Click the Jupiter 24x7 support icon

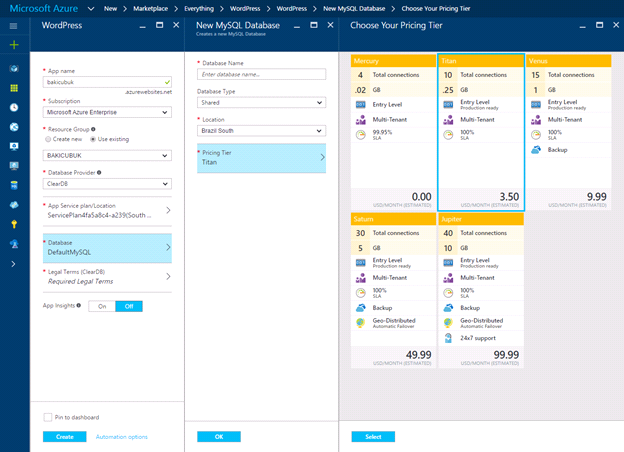(448, 338)
